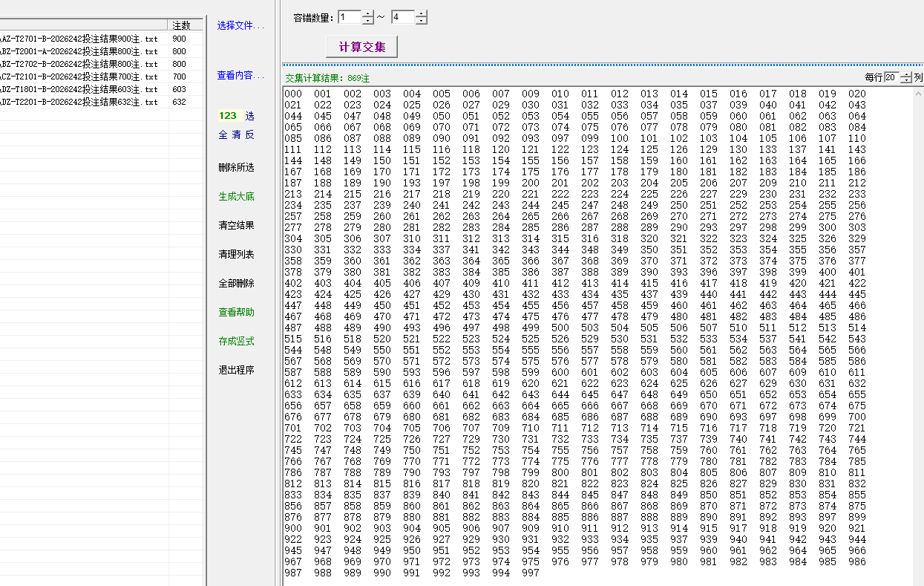Click number 000 in the results
Screen dimensions: 924x586
(x=293, y=94)
